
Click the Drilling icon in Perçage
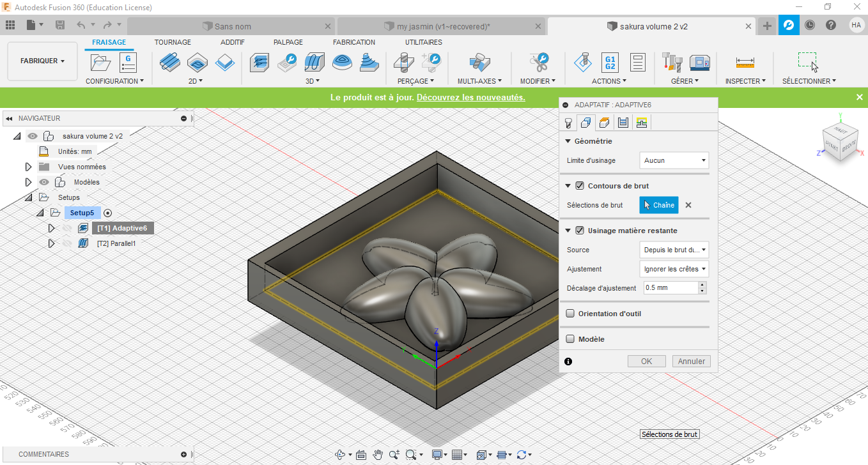click(x=403, y=62)
